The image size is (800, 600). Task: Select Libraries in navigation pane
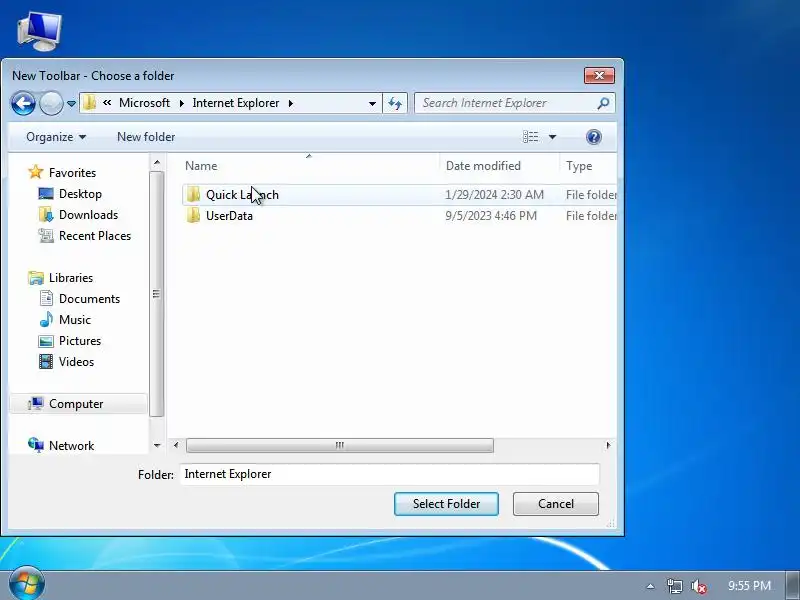click(70, 278)
